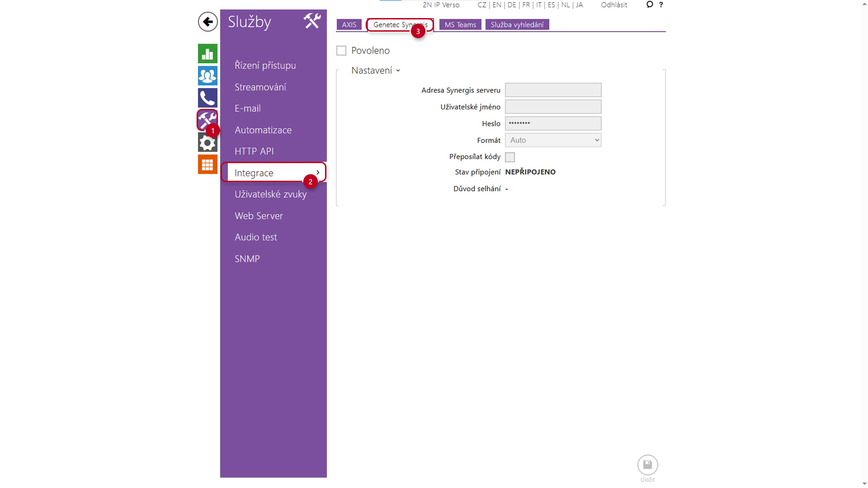Toggle the Přeposílat kódy checkbox
Image resolution: width=868 pixels, height=488 pixels.
tap(510, 157)
